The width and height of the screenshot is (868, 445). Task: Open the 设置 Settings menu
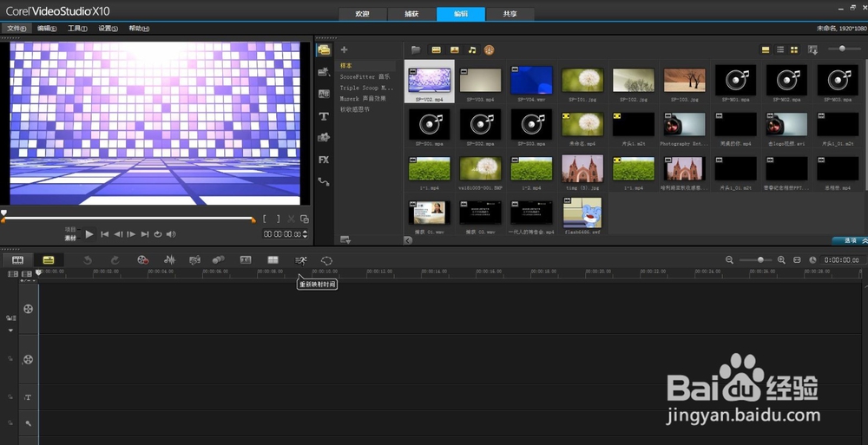(x=108, y=29)
